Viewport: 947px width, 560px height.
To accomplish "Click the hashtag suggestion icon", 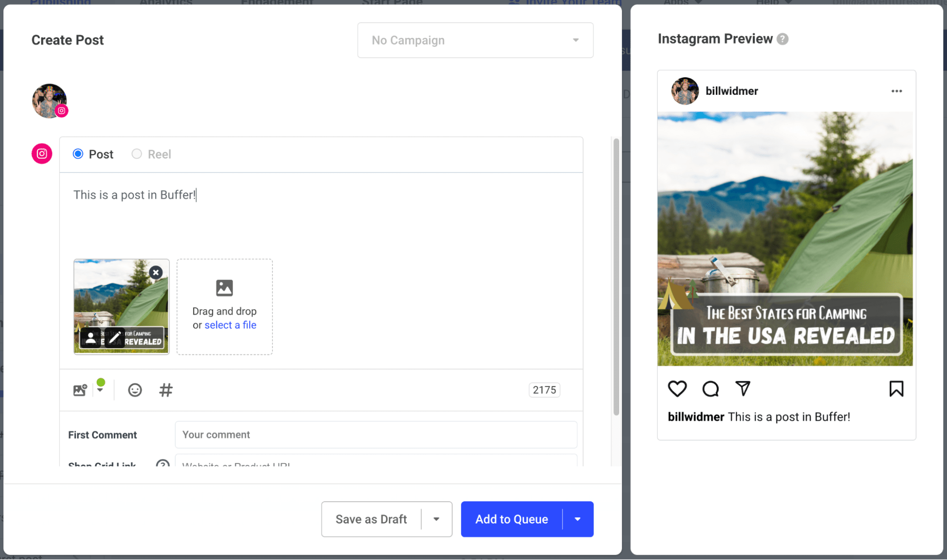I will click(x=165, y=390).
